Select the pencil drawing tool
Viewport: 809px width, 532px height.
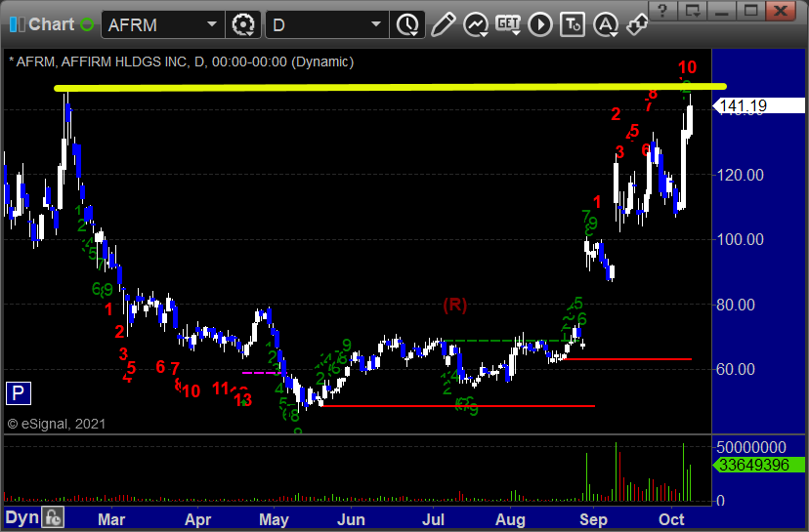coord(443,24)
